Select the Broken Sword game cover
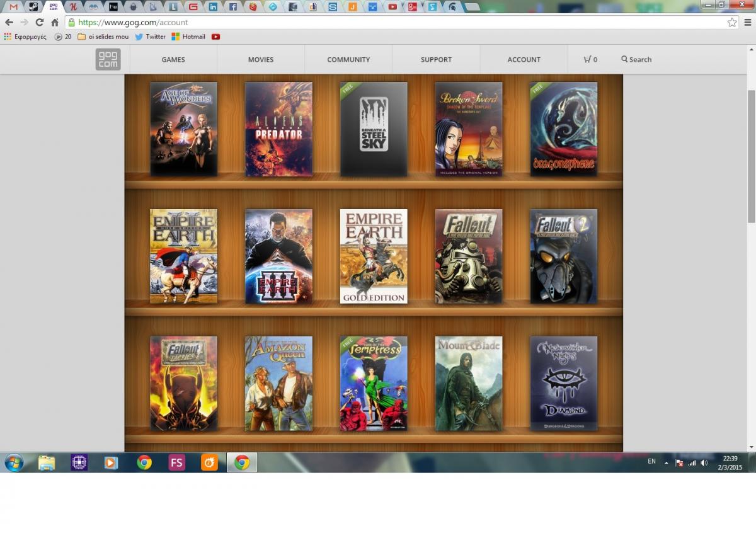The width and height of the screenshot is (756, 538). tap(469, 129)
